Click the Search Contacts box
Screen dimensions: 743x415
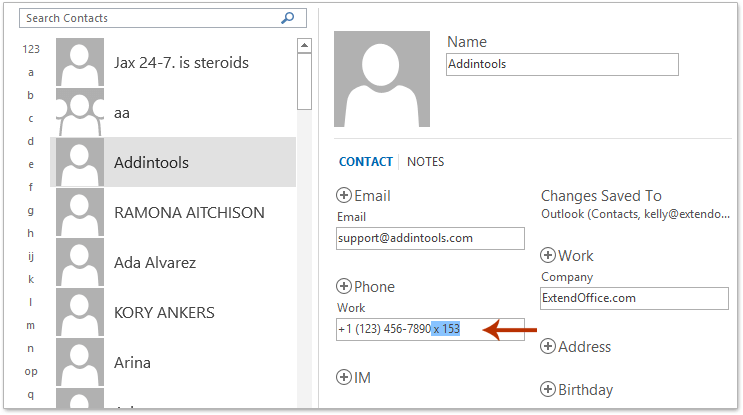point(163,18)
